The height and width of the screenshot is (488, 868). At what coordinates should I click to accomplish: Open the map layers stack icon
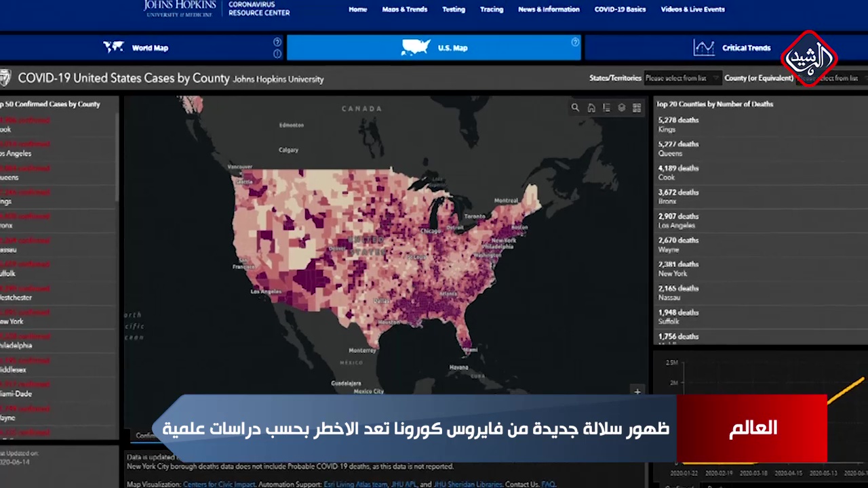coord(621,108)
